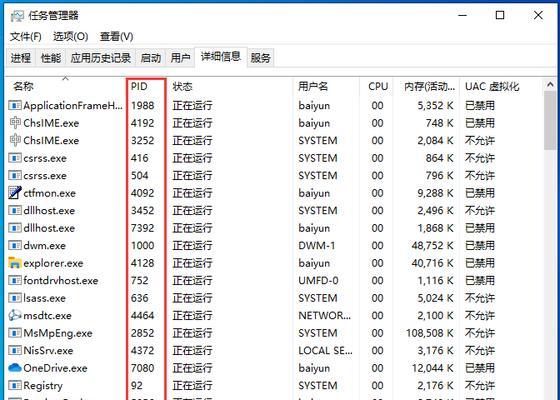This screenshot has width=560, height=400.
Task: Click the PID value 1988
Action: [x=142, y=105]
